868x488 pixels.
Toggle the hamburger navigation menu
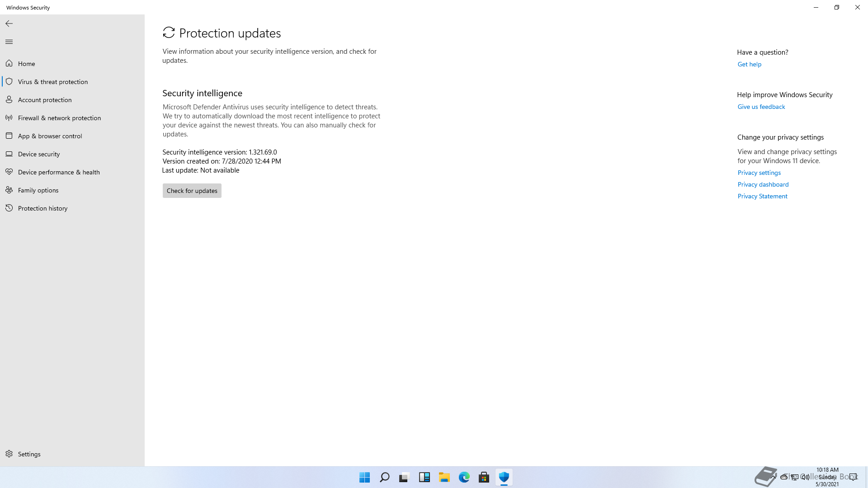(9, 42)
